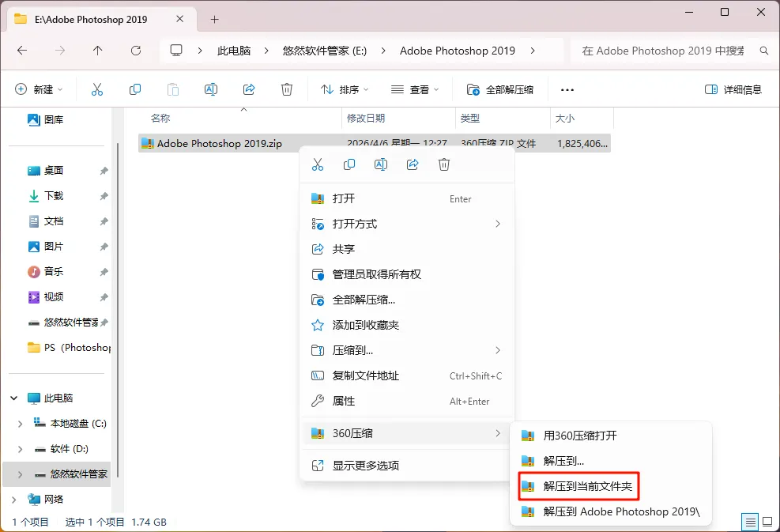
Task: Choose 复制文件地址 in the context menu
Action: tap(406, 375)
